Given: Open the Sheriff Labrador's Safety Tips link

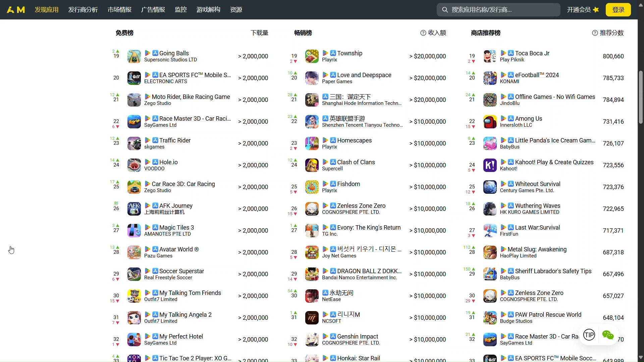Looking at the screenshot, I should (553, 271).
